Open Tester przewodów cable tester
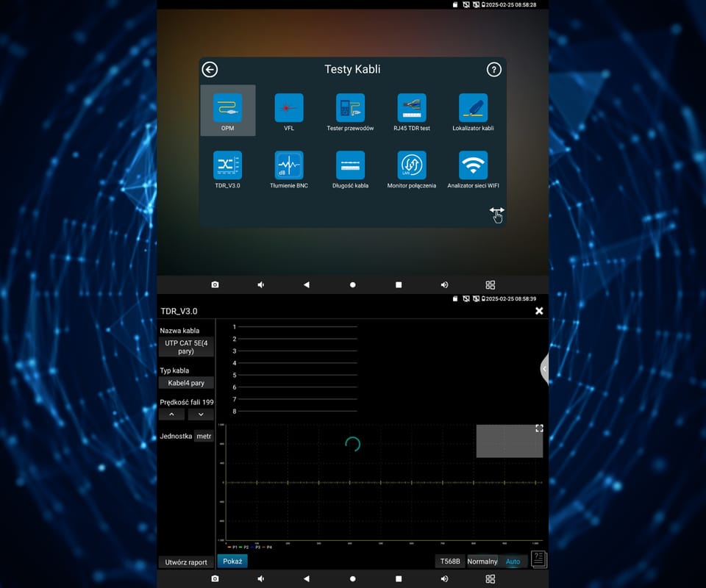 click(350, 108)
